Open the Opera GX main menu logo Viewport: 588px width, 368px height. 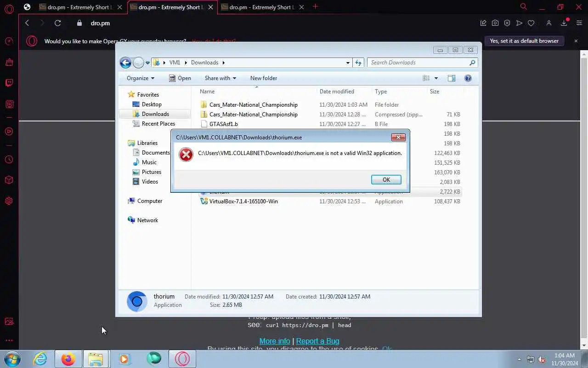point(9,8)
